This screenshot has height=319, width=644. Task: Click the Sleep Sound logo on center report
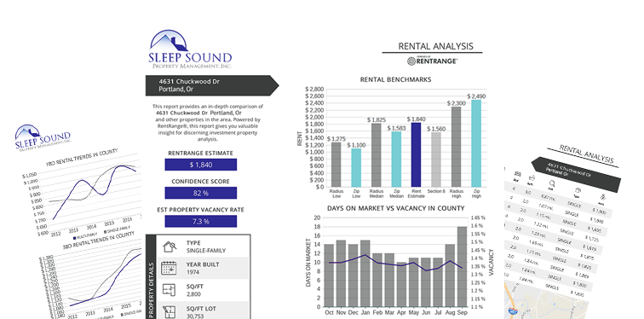click(190, 49)
